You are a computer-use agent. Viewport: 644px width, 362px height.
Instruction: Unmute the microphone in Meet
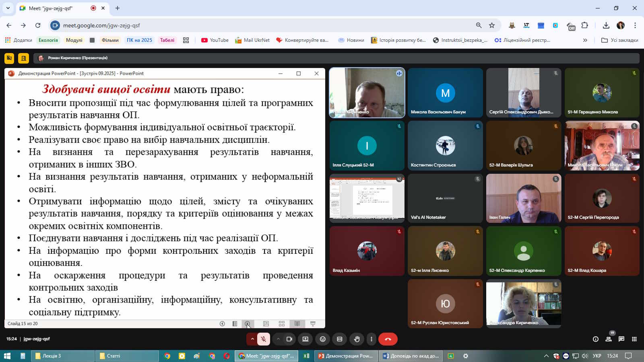tap(264, 339)
